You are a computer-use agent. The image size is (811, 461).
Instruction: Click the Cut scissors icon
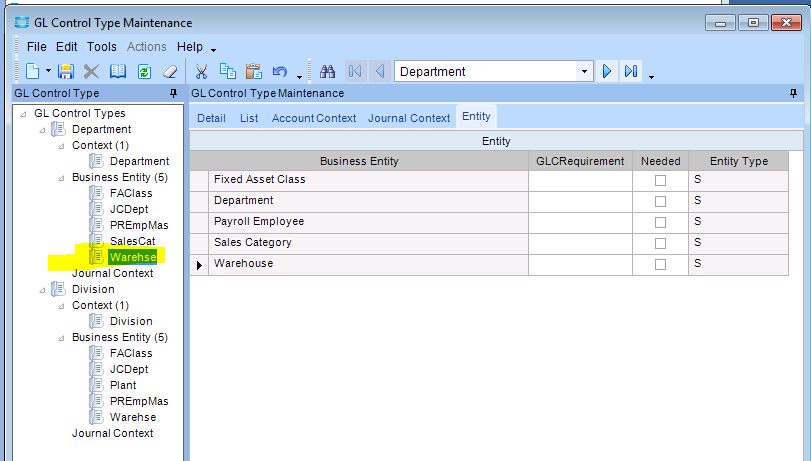click(201, 71)
